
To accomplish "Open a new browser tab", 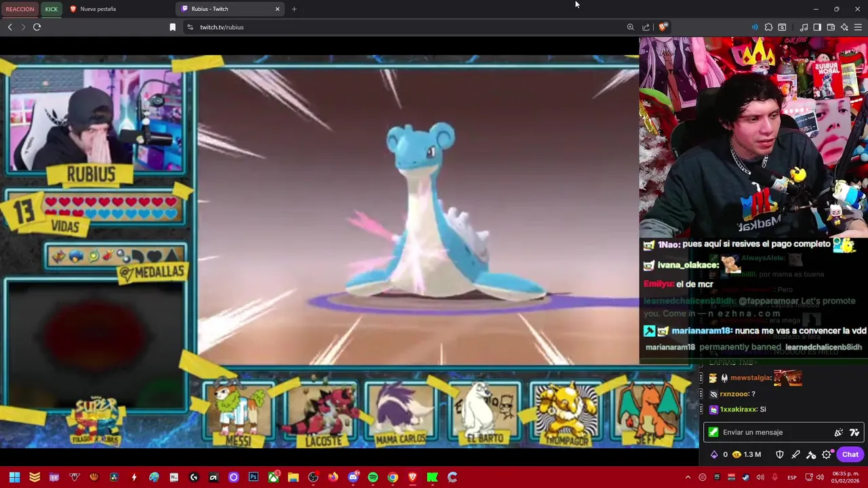I will click(294, 9).
